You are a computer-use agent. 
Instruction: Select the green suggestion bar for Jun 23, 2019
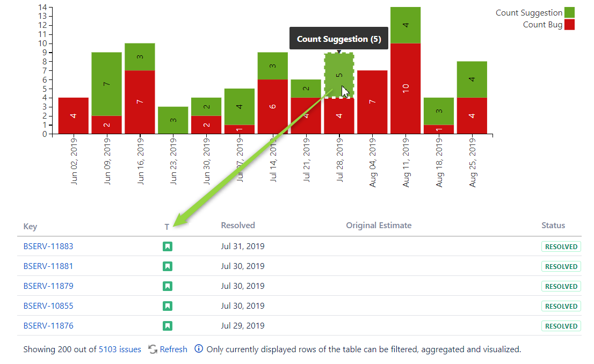coord(173,120)
